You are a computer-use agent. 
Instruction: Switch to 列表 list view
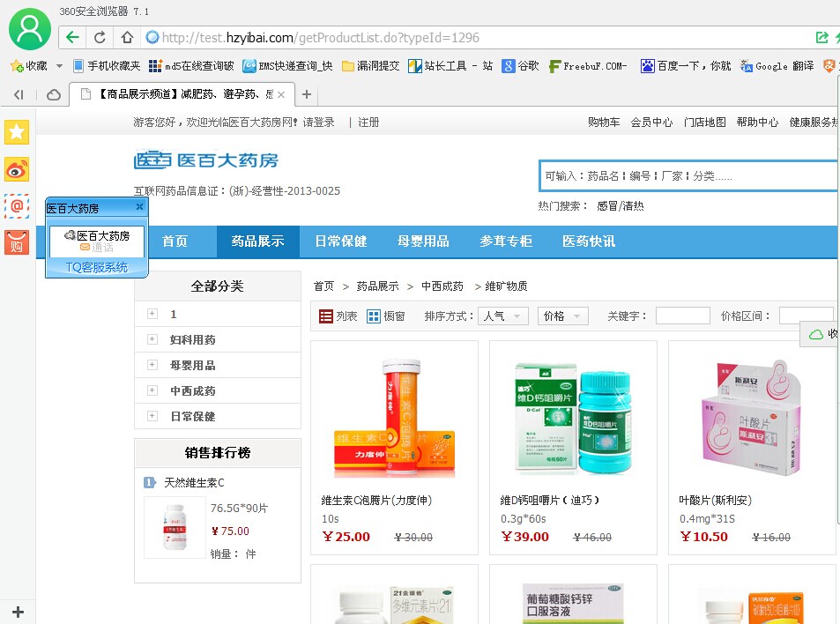click(x=338, y=316)
